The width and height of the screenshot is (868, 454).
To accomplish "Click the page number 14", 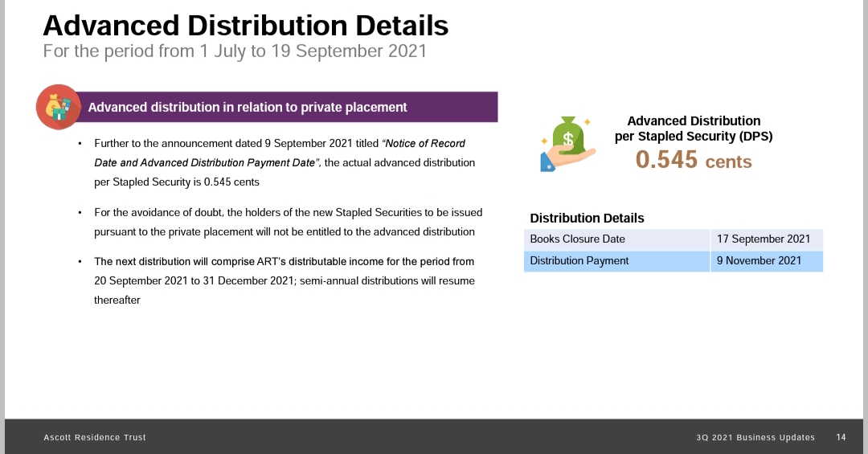I will pos(841,437).
